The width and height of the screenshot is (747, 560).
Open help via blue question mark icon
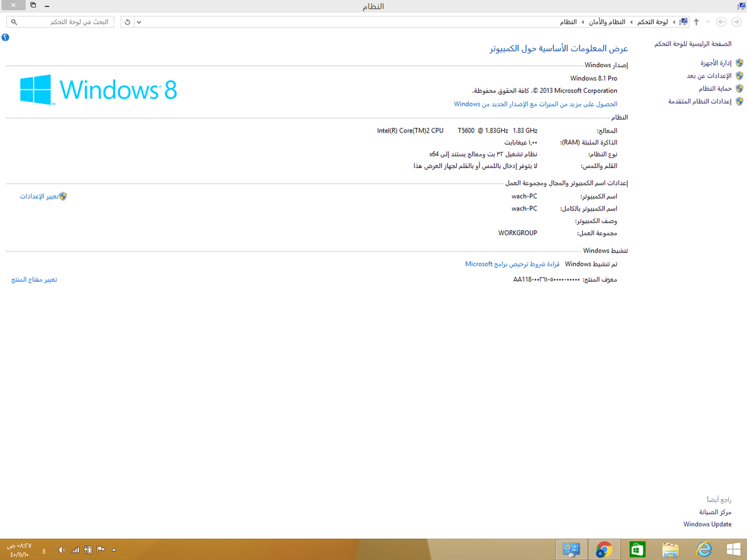(6, 37)
